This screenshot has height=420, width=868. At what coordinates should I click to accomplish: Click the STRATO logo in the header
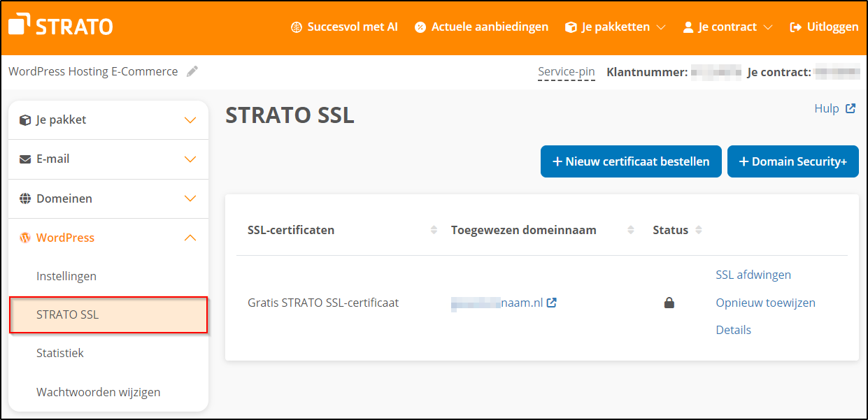click(59, 25)
